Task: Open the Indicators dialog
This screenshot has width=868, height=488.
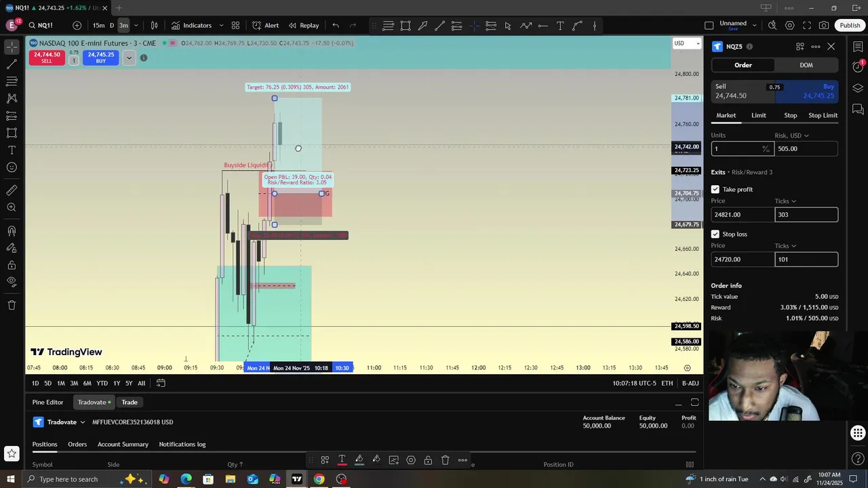Action: (191, 25)
